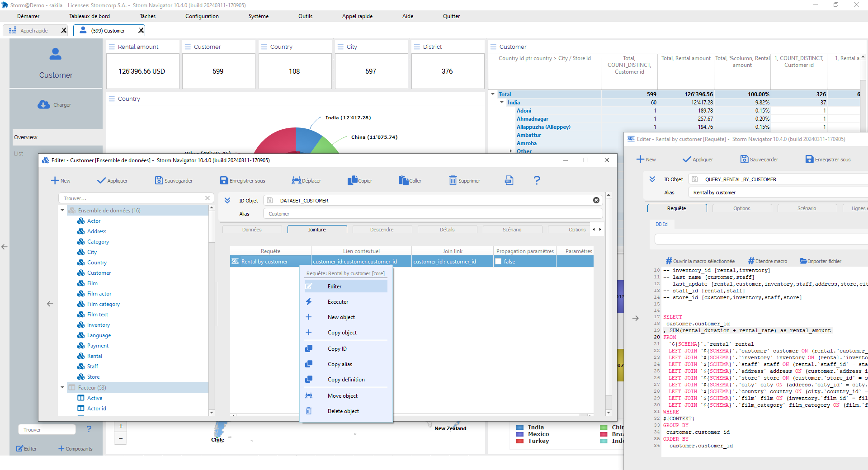The height and width of the screenshot is (470, 868).
Task: Click the New plus icon in Customer editor
Action: (55, 181)
